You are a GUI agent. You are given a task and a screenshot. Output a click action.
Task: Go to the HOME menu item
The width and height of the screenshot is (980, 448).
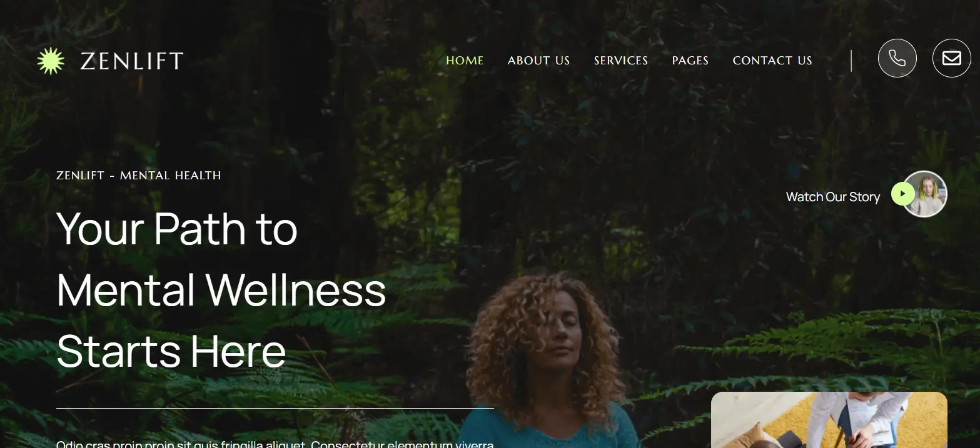tap(465, 61)
